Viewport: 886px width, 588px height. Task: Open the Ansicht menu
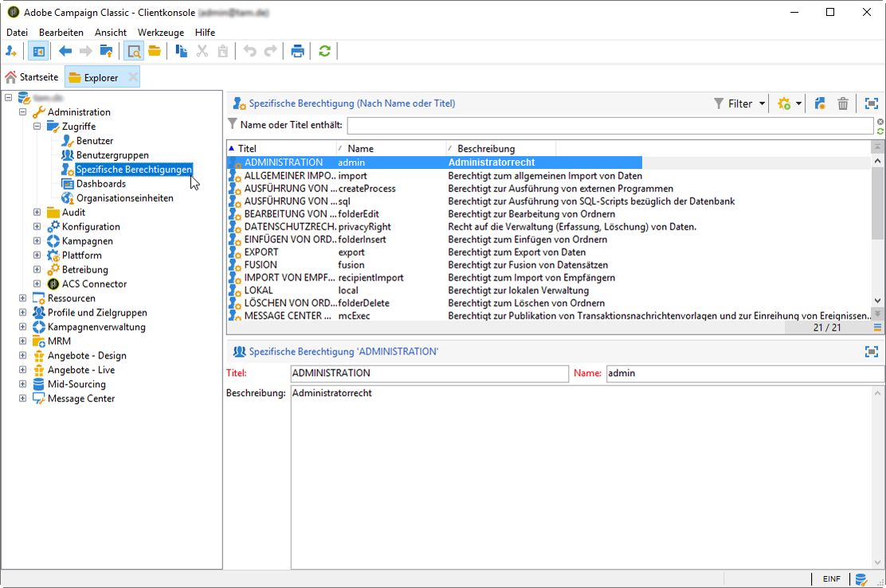111,32
